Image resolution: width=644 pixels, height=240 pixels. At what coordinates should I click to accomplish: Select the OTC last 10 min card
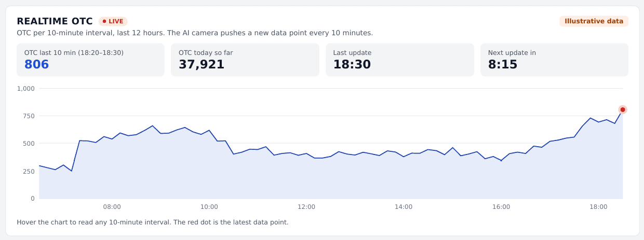click(x=90, y=60)
